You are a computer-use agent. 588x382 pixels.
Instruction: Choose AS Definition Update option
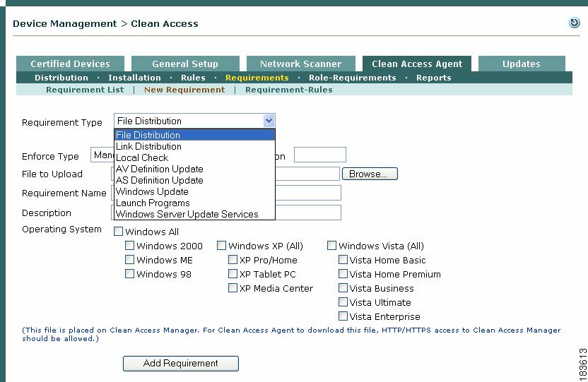click(x=194, y=180)
